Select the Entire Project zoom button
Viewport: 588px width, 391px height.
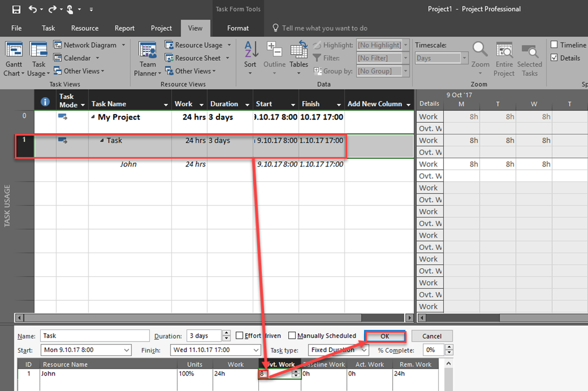(504, 57)
